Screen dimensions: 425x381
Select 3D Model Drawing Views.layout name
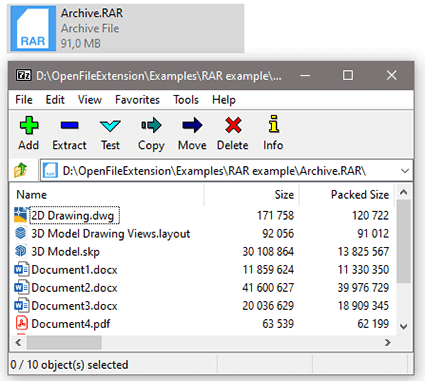coord(111,234)
